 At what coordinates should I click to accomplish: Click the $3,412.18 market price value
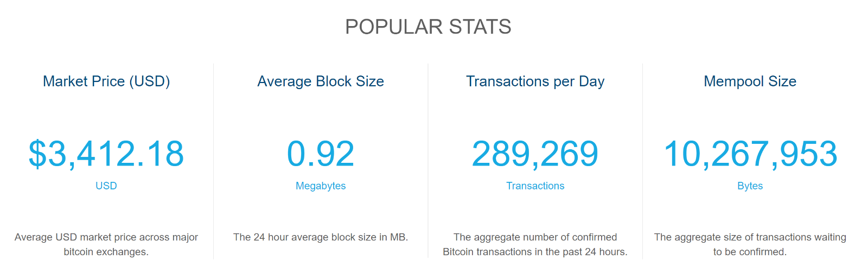(x=106, y=154)
